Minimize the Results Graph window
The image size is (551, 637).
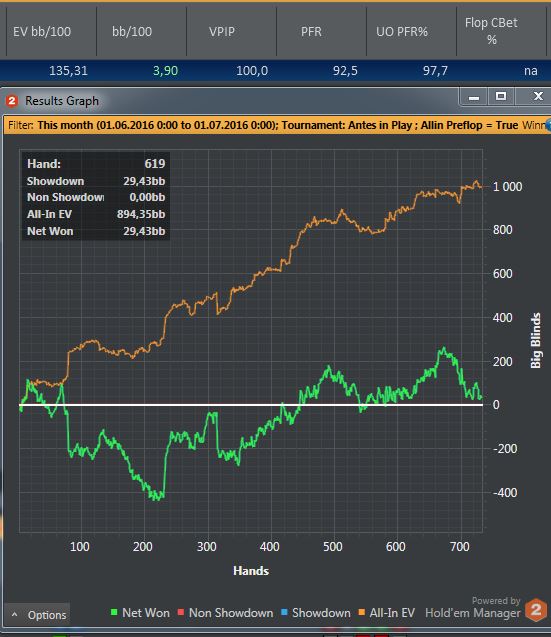[473, 97]
